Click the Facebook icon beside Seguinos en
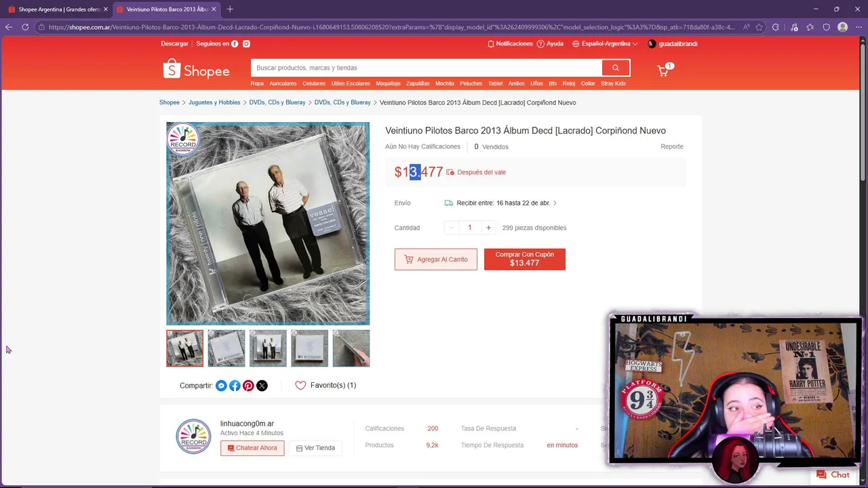This screenshot has width=868, height=488. click(235, 43)
